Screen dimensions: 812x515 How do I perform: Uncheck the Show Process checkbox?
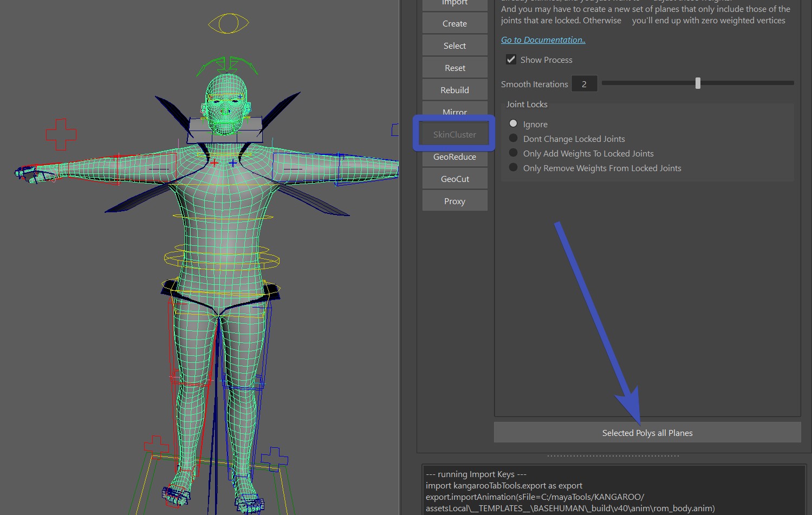point(511,60)
